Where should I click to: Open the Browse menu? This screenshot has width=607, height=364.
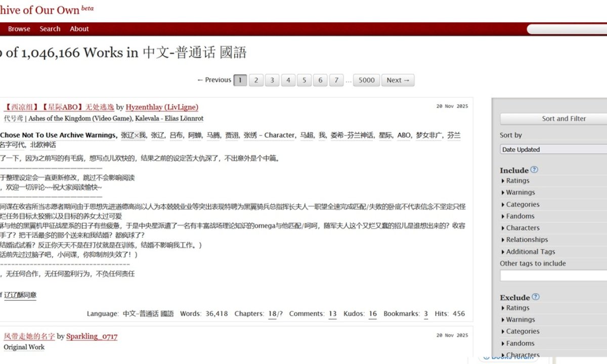[x=19, y=29]
